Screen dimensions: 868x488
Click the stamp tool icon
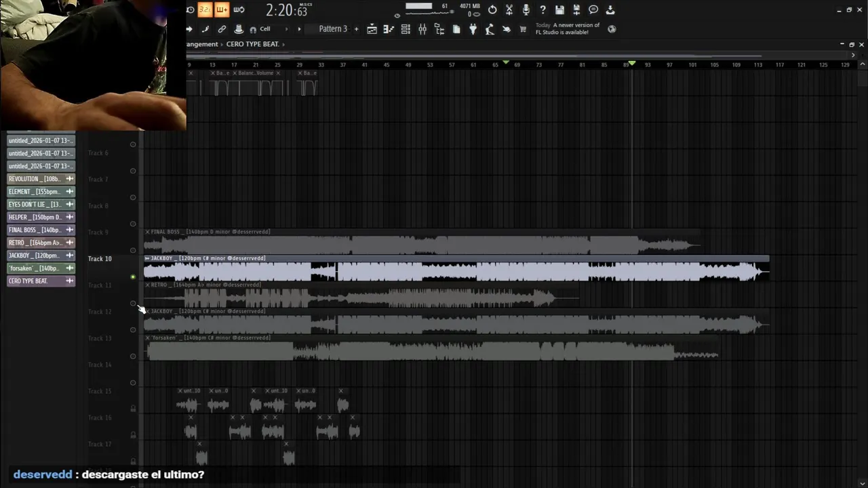239,29
